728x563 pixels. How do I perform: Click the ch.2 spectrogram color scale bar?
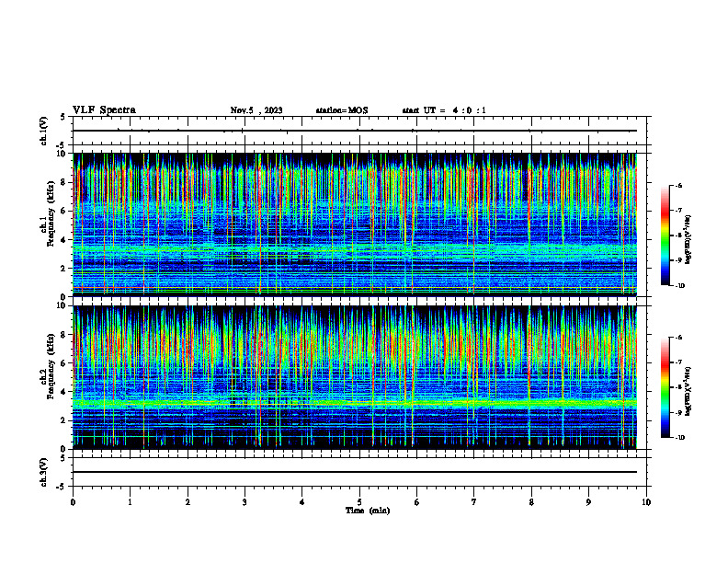click(x=665, y=387)
